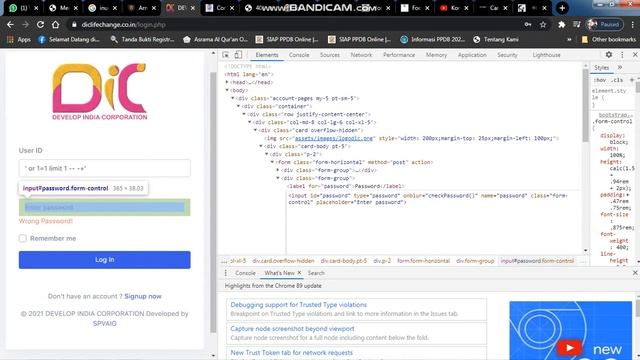Reload the current page

point(40,24)
